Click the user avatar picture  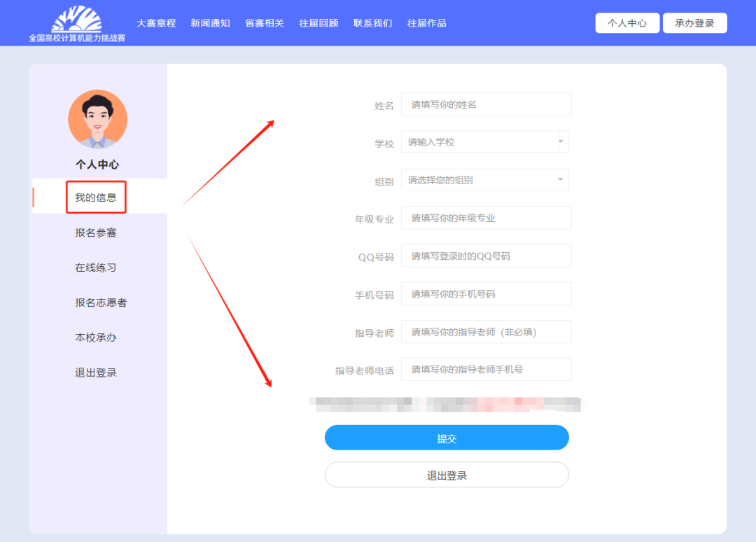97,119
